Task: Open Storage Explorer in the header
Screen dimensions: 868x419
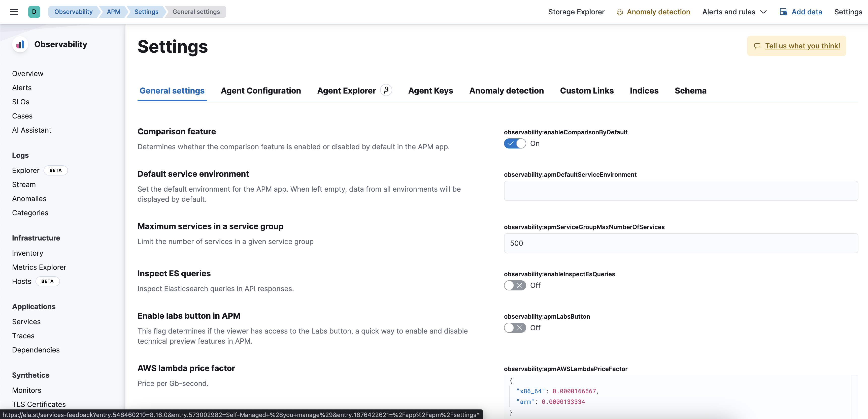Action: coord(576,12)
